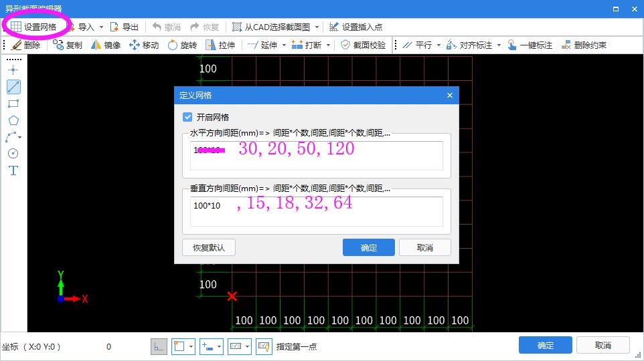
Task: Open the plus-point icon dropdown arrow
Action: pyautogui.click(x=219, y=347)
